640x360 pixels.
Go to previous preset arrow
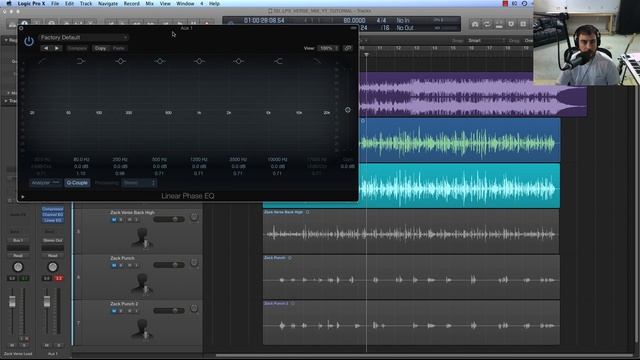coord(46,48)
